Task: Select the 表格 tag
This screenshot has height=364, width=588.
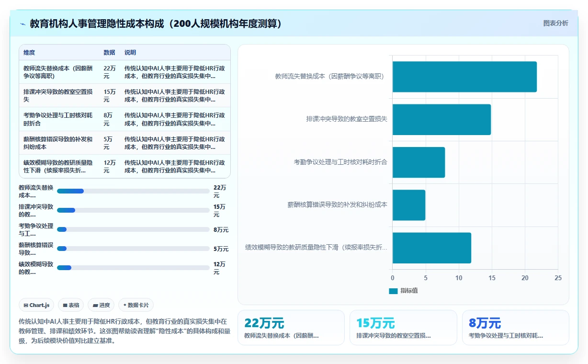Action: tap(71, 305)
